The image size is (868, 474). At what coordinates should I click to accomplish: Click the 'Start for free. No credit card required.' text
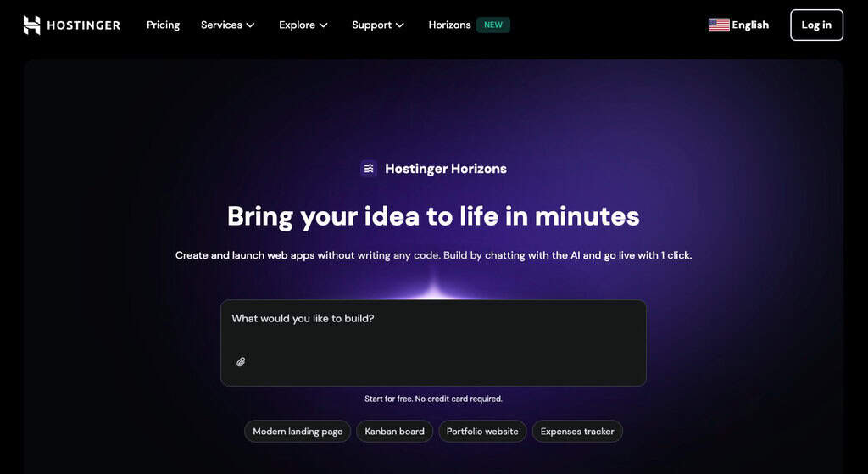click(x=433, y=399)
